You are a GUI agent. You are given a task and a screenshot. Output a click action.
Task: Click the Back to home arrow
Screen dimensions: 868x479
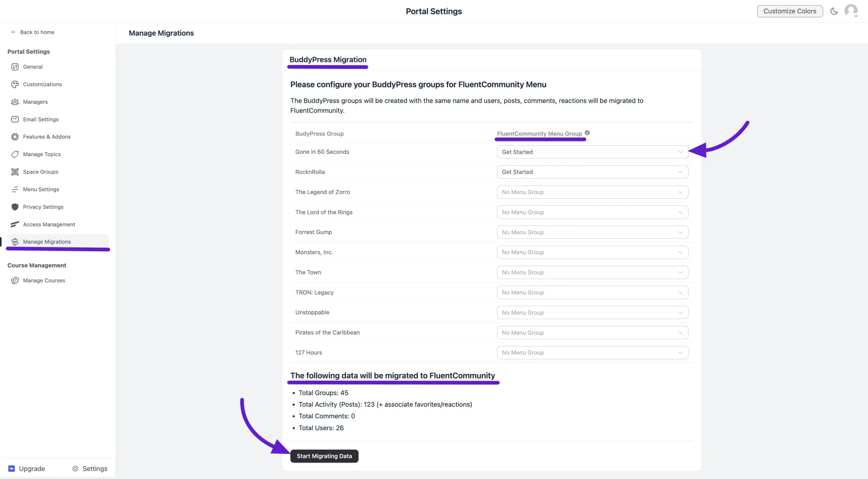tap(14, 32)
